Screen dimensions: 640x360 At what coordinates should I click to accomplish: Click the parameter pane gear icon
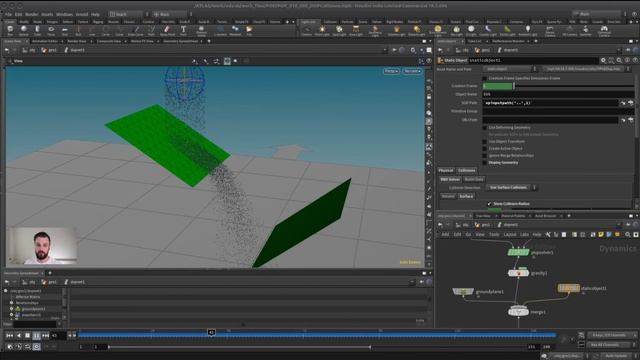603,60
